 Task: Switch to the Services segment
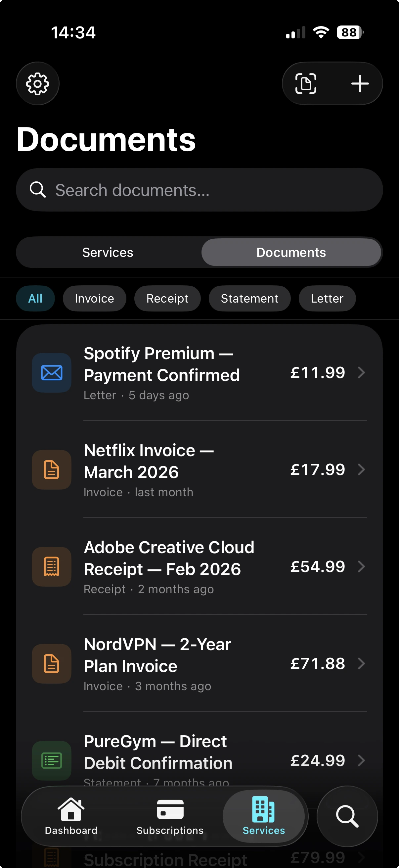(108, 252)
